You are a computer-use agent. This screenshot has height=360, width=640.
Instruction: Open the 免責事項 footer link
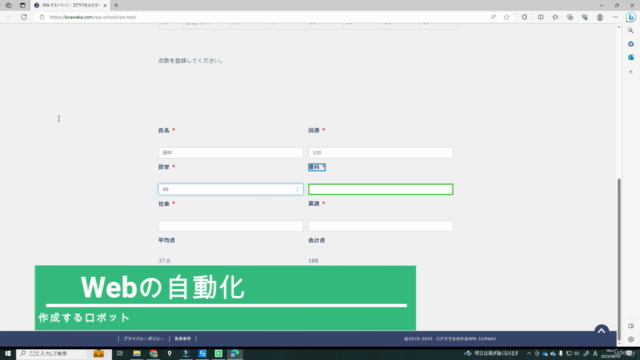pyautogui.click(x=182, y=339)
